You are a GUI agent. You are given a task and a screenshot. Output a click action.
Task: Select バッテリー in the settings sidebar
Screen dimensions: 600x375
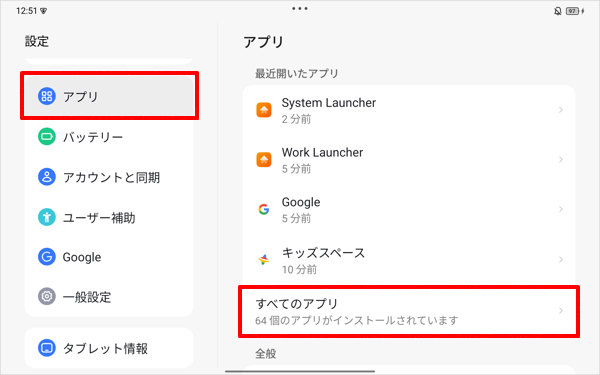click(109, 137)
